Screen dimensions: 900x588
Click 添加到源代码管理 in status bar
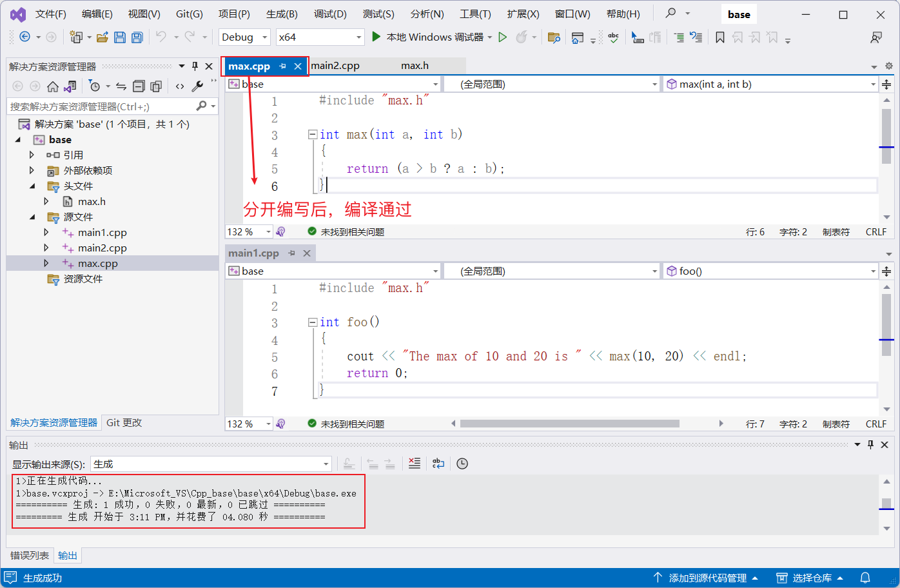click(706, 578)
